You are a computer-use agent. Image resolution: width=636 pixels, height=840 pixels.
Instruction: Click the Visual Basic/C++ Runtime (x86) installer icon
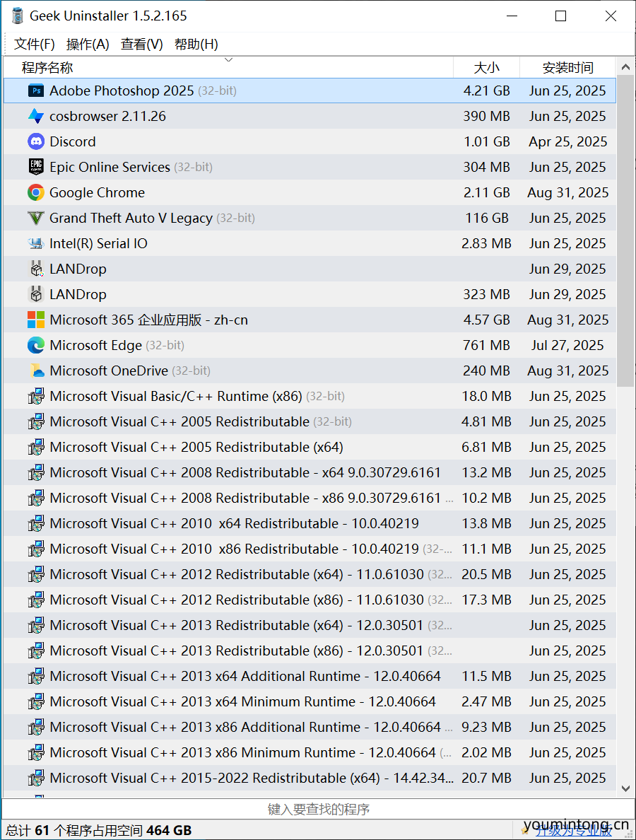tap(36, 396)
